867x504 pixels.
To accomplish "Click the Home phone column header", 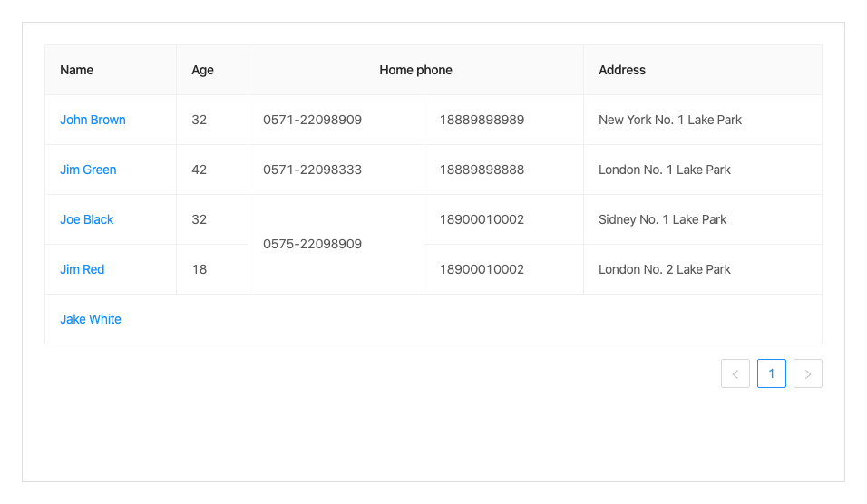I will pos(415,70).
